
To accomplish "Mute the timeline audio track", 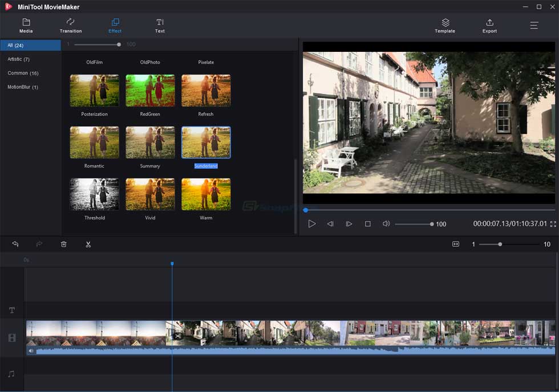I will (31, 350).
